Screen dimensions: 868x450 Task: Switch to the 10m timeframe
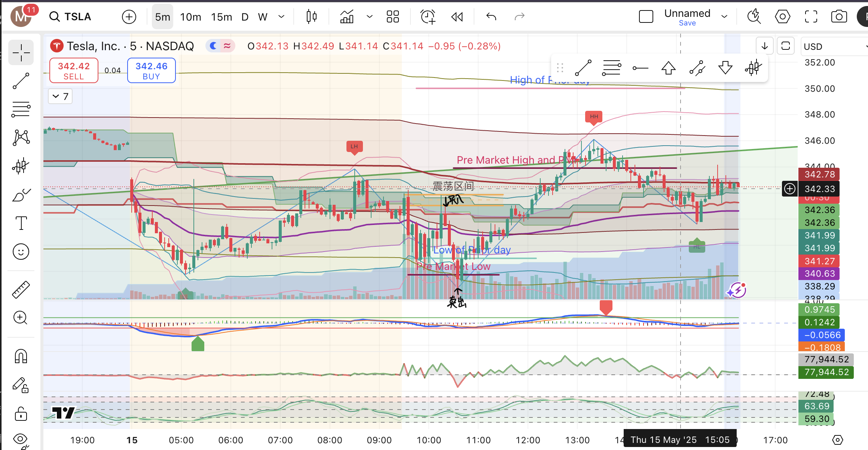tap(190, 17)
